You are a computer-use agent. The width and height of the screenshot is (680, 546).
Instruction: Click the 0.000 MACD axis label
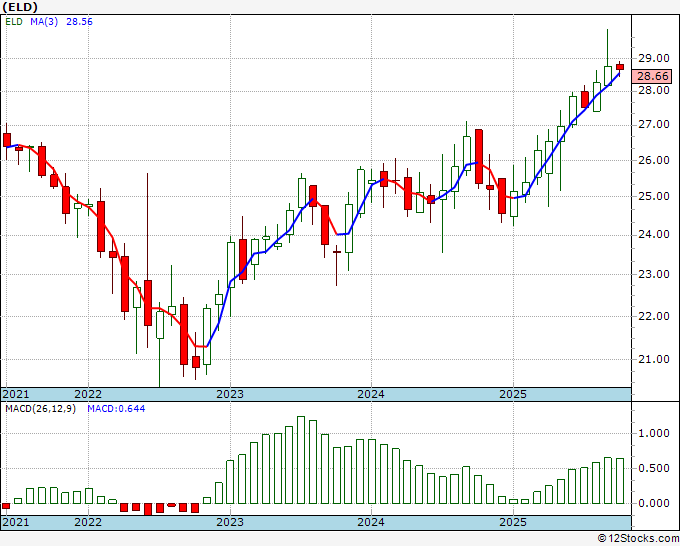pyautogui.click(x=654, y=503)
